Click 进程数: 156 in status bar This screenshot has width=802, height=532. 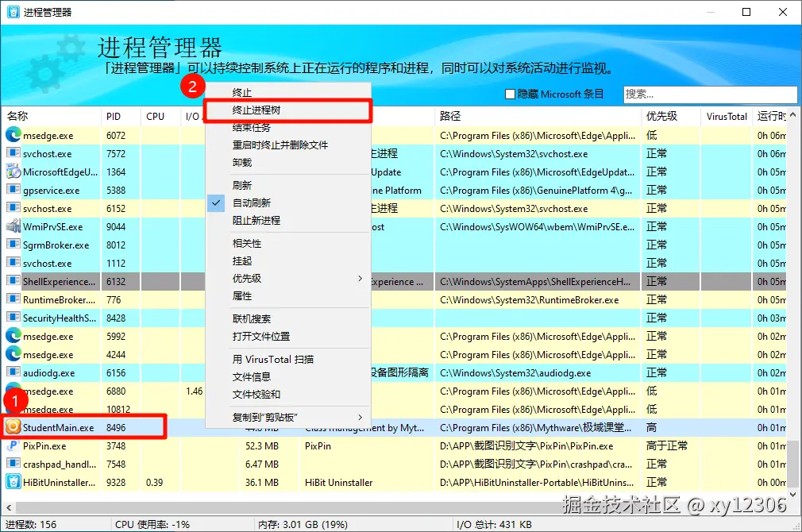point(31,524)
